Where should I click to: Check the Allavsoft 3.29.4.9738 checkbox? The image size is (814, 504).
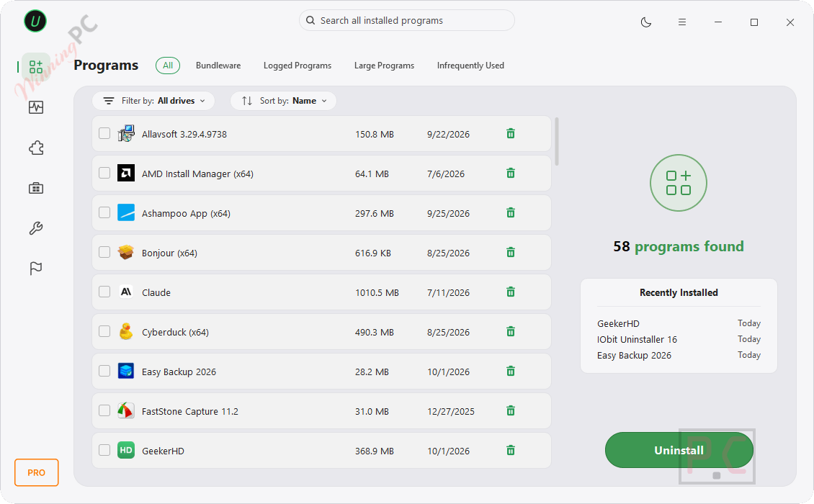pos(104,133)
